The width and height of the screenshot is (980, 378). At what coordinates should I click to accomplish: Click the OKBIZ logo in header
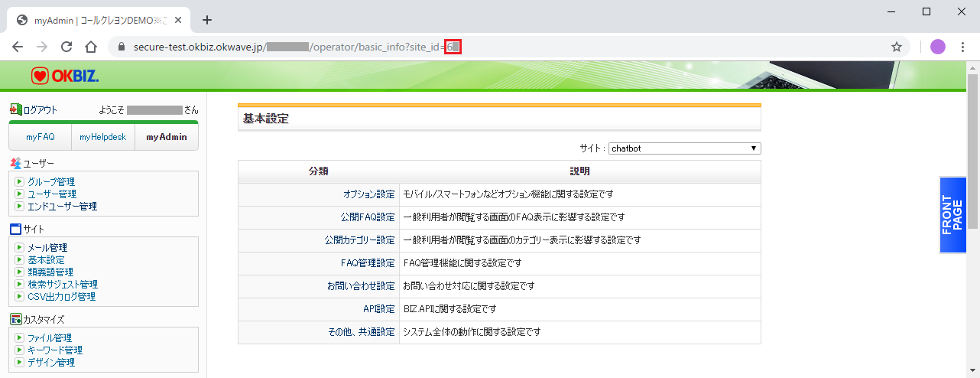click(65, 76)
